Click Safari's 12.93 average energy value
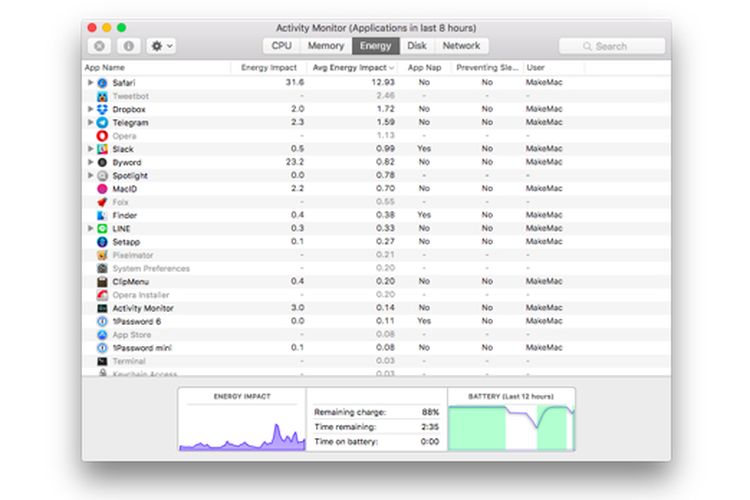 point(383,82)
